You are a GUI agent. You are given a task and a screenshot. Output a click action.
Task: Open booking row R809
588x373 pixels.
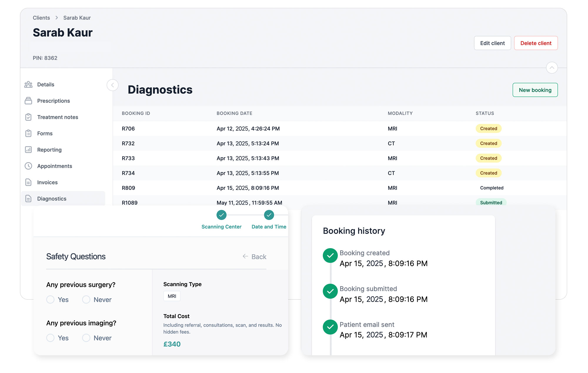[x=128, y=188]
